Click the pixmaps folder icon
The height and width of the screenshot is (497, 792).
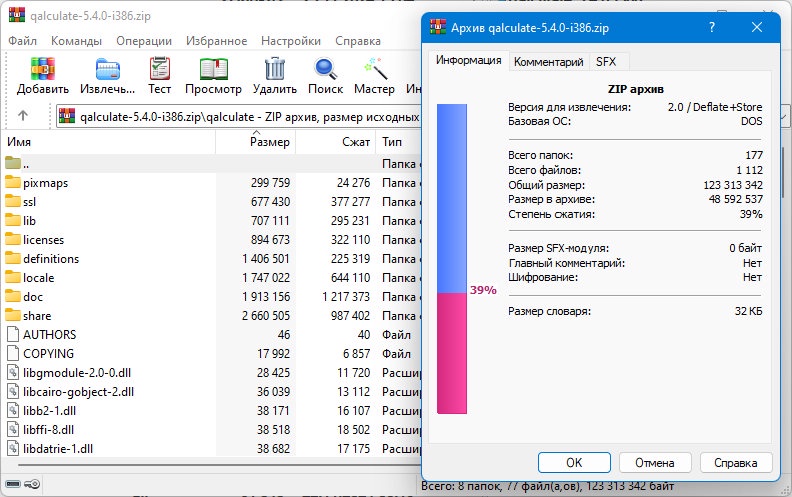pyautogui.click(x=13, y=182)
